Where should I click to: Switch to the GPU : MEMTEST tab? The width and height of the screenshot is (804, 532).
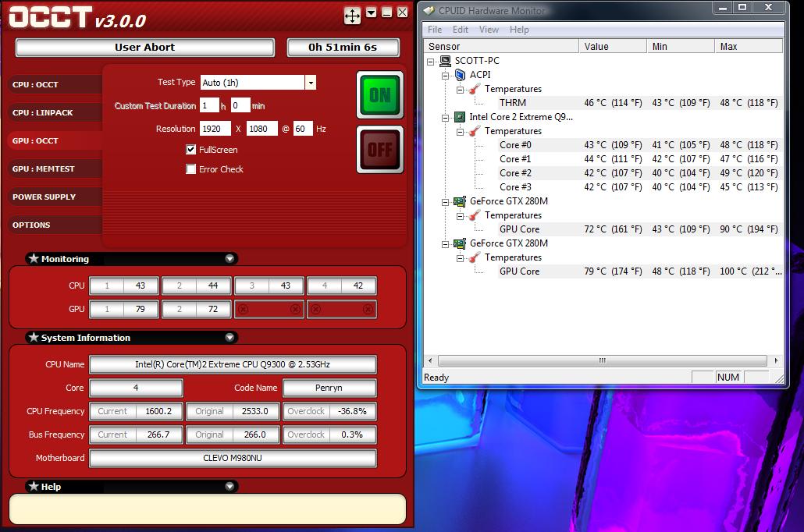click(x=55, y=168)
